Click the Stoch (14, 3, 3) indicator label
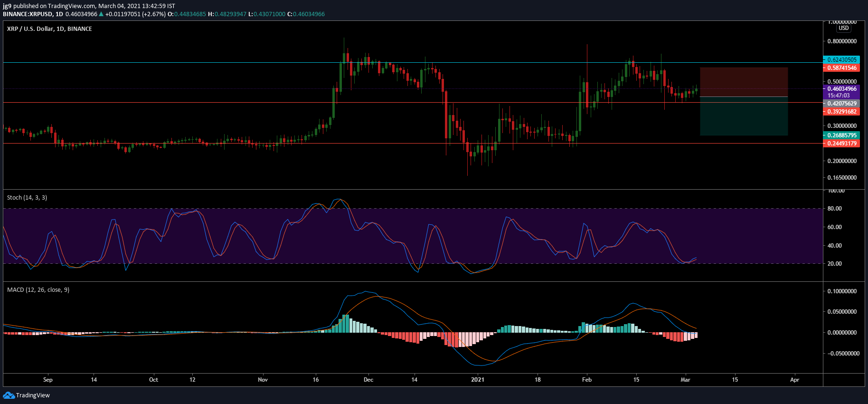Viewport: 868px width, 404px height. [x=27, y=198]
